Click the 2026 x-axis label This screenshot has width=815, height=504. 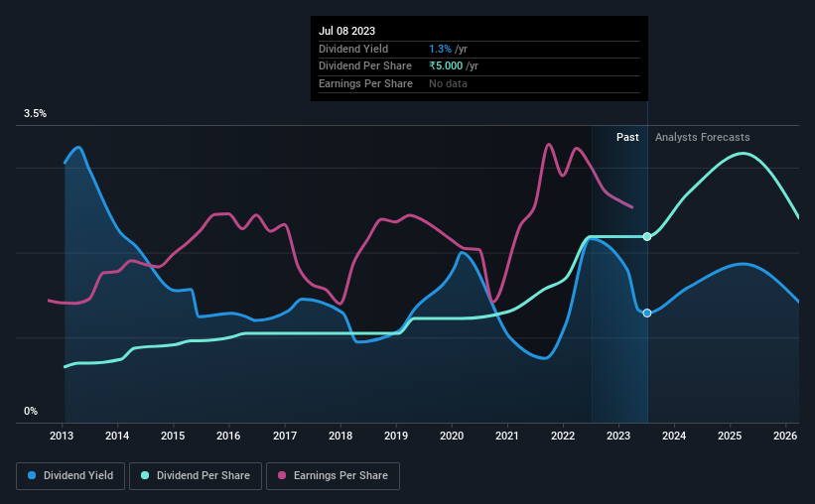pos(785,436)
